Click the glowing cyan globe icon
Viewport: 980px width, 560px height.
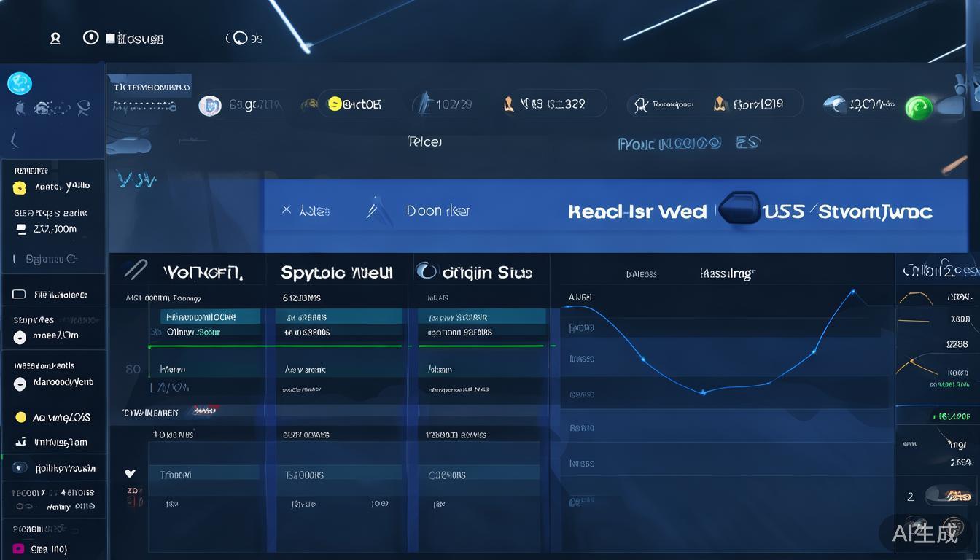[20, 83]
